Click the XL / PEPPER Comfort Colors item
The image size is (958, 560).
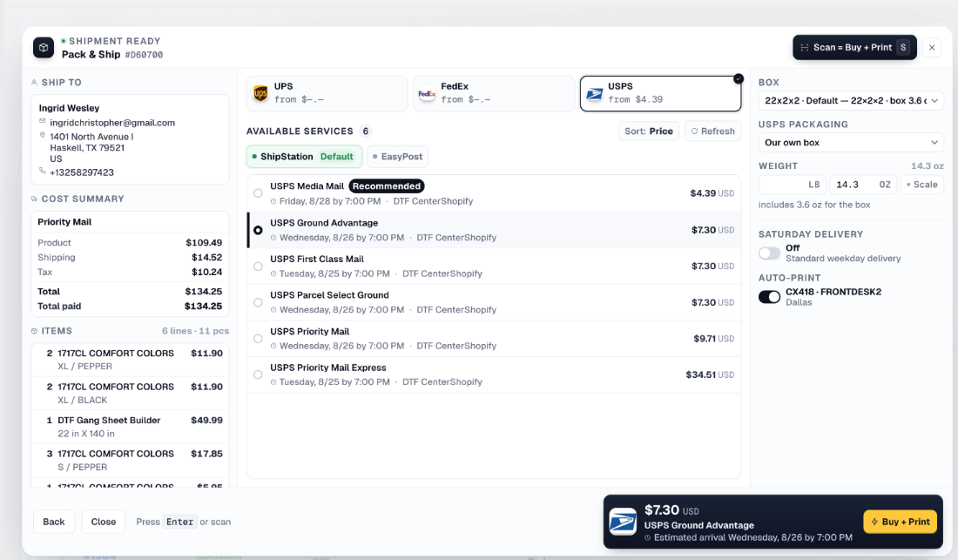pyautogui.click(x=130, y=360)
